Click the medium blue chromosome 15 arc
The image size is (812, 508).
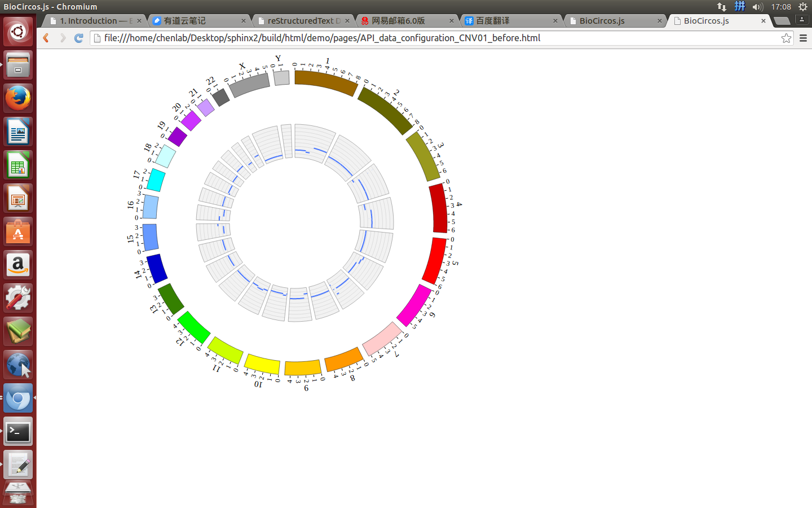(150, 237)
